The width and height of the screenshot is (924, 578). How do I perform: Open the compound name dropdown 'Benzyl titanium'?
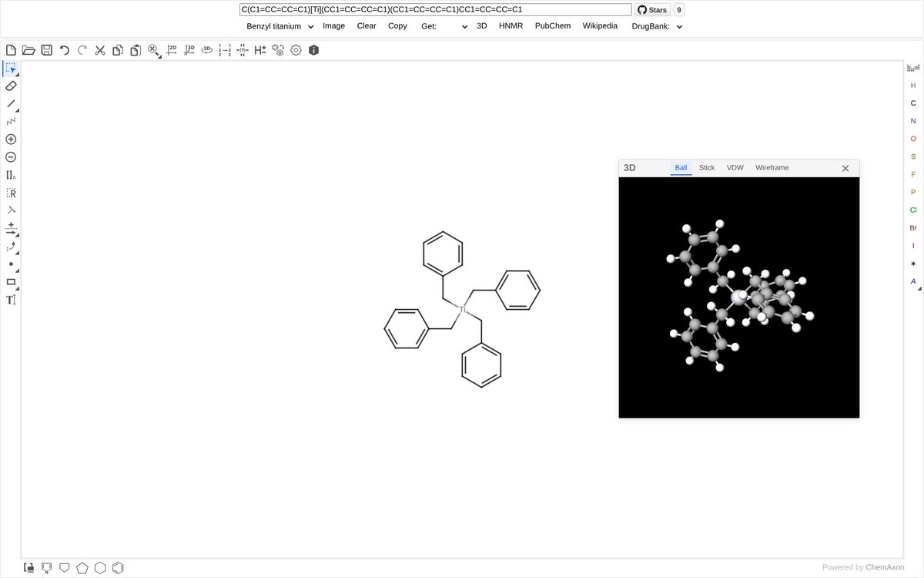(x=280, y=26)
